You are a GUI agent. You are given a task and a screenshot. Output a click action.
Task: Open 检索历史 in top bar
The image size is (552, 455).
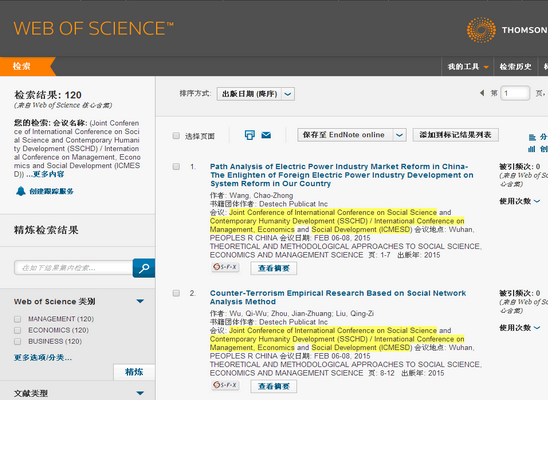515,67
